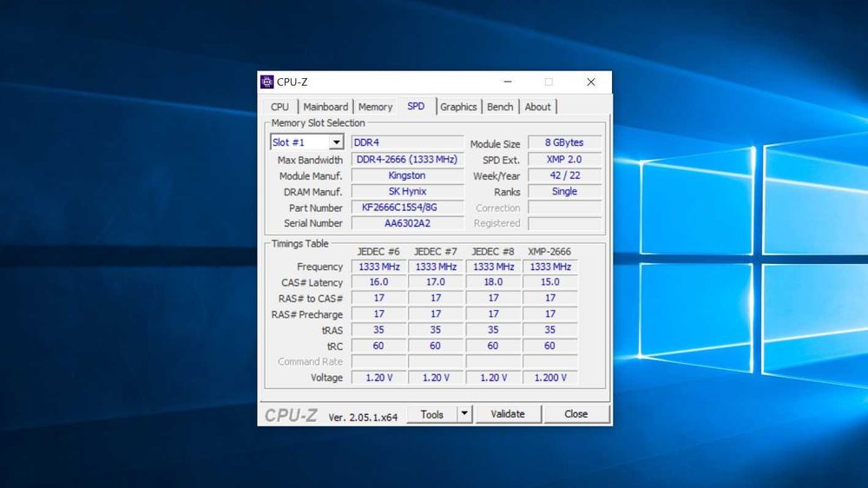Switch to the Mainboard tab
This screenshot has height=488, width=868.
point(325,107)
